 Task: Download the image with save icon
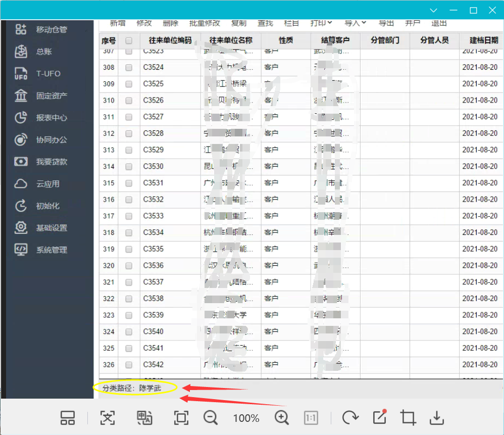tap(437, 418)
